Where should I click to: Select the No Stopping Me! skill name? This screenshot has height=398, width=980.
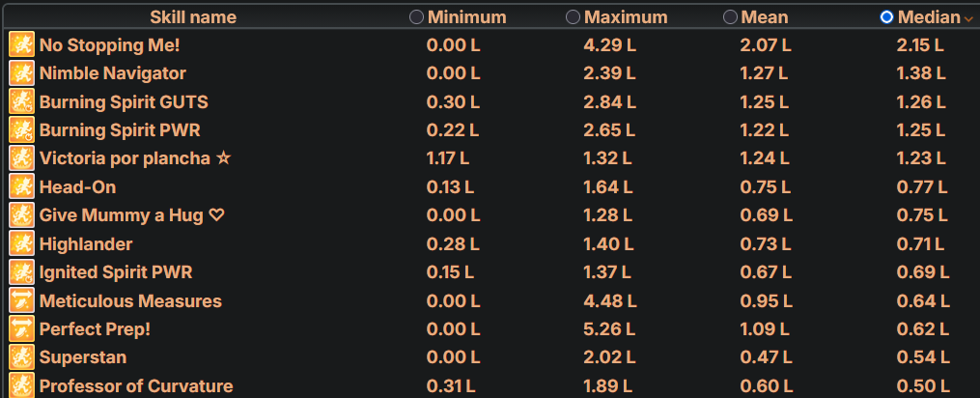point(110,45)
